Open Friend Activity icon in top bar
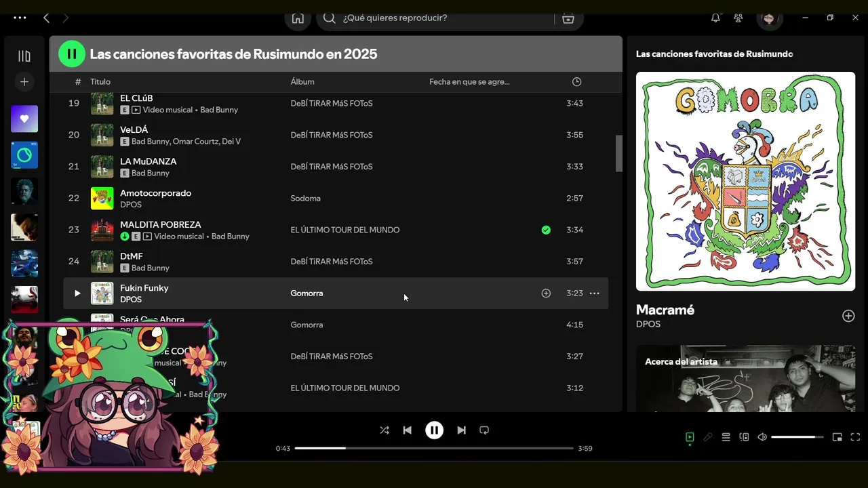This screenshot has height=488, width=868. click(738, 18)
